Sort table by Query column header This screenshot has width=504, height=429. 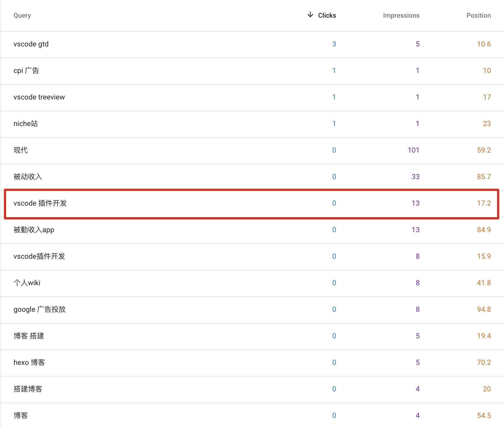[22, 15]
